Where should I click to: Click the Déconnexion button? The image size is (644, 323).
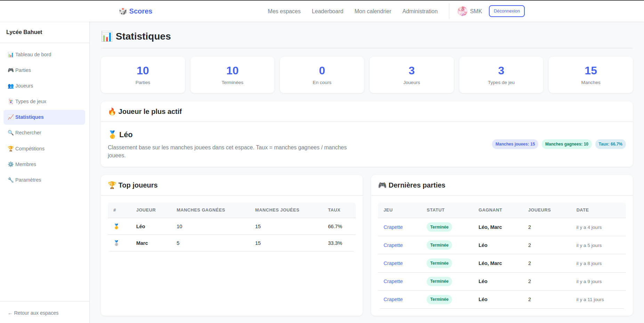(507, 11)
